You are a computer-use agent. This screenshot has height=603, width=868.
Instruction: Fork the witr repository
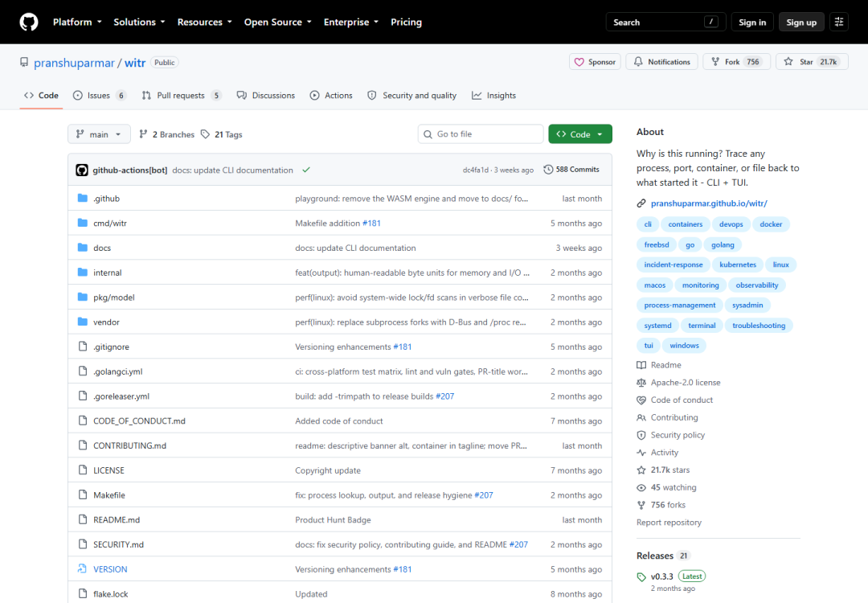pyautogui.click(x=736, y=62)
